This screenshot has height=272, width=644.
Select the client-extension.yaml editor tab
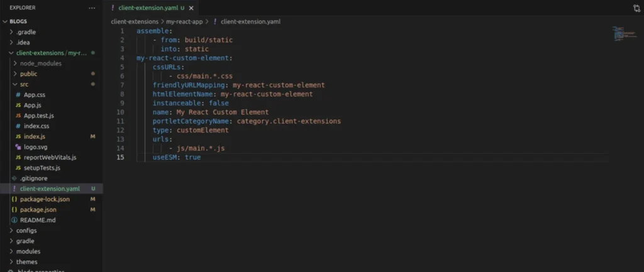[151, 8]
